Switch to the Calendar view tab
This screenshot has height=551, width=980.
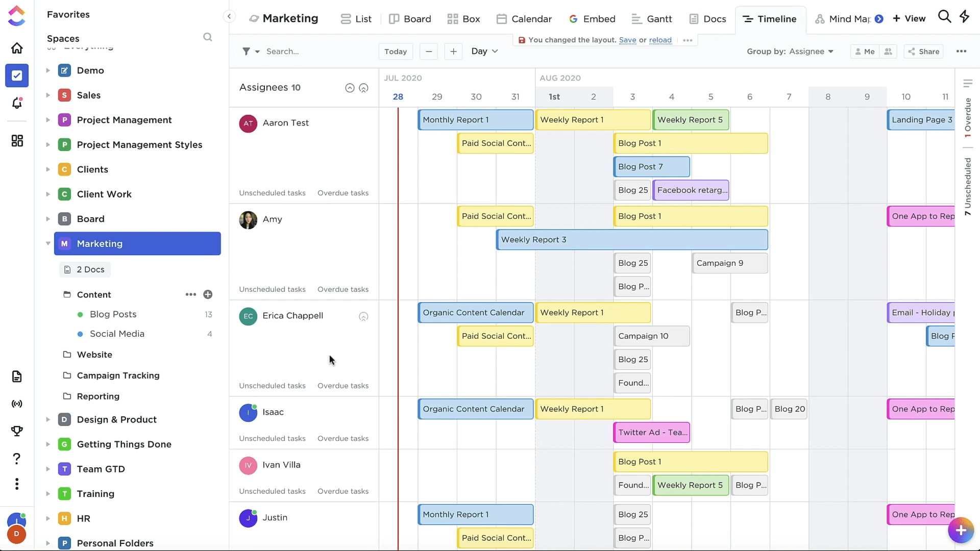pos(524,19)
